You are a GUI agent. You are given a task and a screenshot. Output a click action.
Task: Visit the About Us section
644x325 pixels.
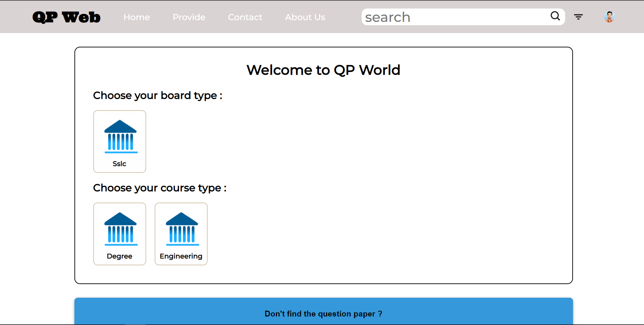305,17
